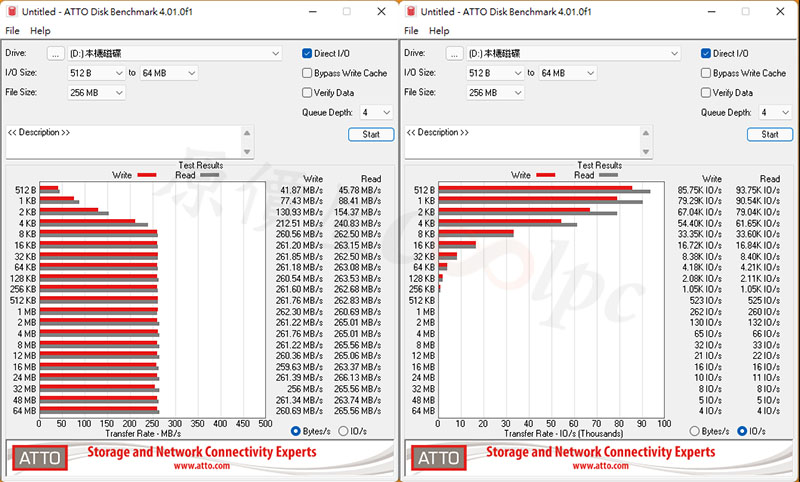This screenshot has width=800, height=482.
Task: Select IO/s radio button in left window
Action: [343, 432]
